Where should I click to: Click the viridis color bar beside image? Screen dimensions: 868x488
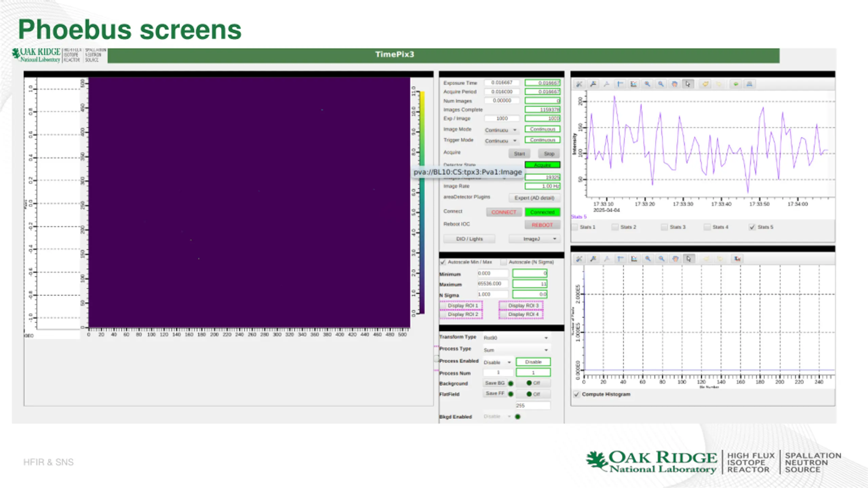(x=422, y=202)
